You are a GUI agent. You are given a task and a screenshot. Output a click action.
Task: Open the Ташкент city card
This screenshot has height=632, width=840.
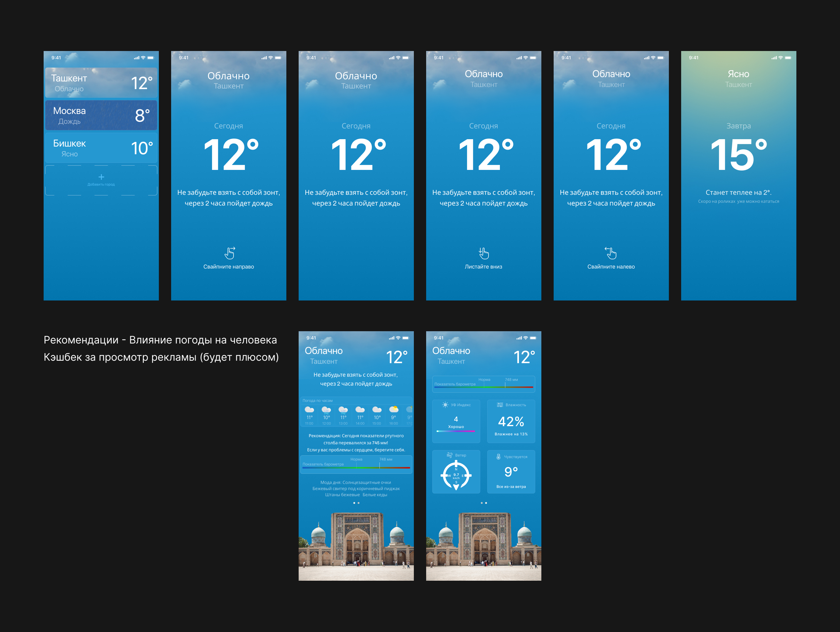(x=101, y=83)
